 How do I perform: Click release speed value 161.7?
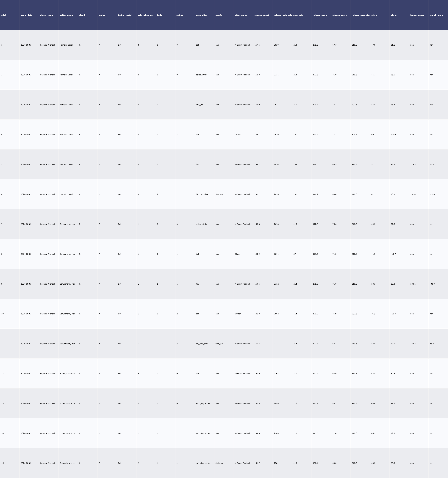tap(257, 463)
